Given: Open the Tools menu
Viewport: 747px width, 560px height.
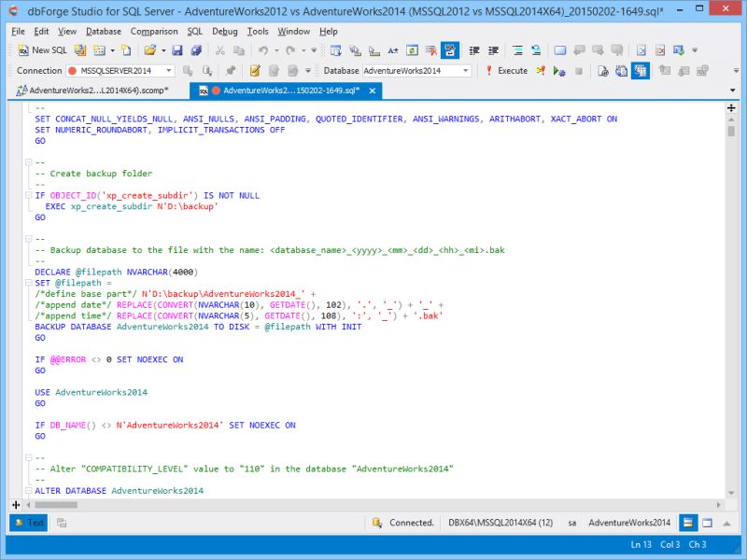Looking at the screenshot, I should coord(258,32).
